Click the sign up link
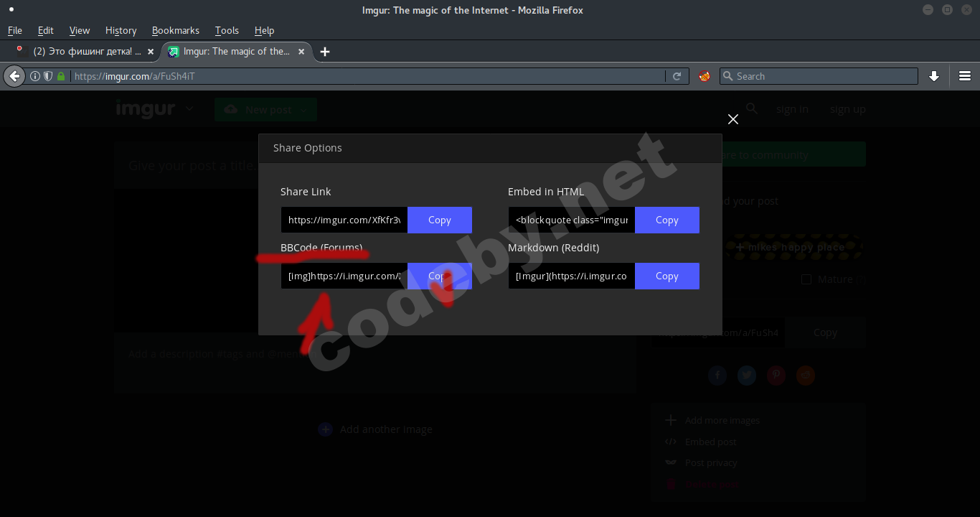Screen dimensions: 980x517 [x=848, y=109]
